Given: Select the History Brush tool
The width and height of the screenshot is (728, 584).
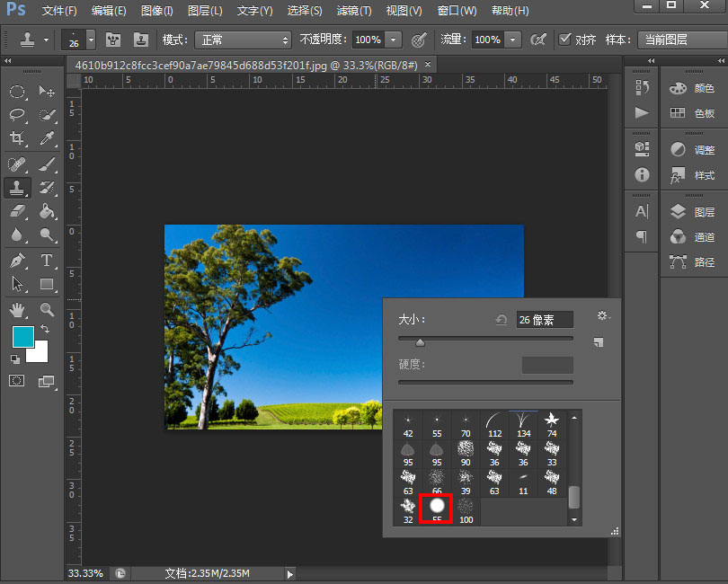Looking at the screenshot, I should (47, 188).
